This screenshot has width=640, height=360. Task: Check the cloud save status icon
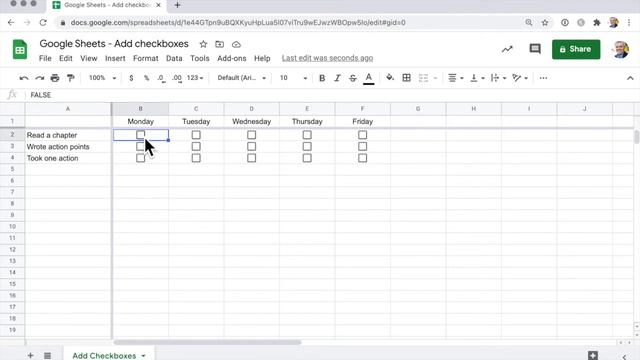point(236,44)
